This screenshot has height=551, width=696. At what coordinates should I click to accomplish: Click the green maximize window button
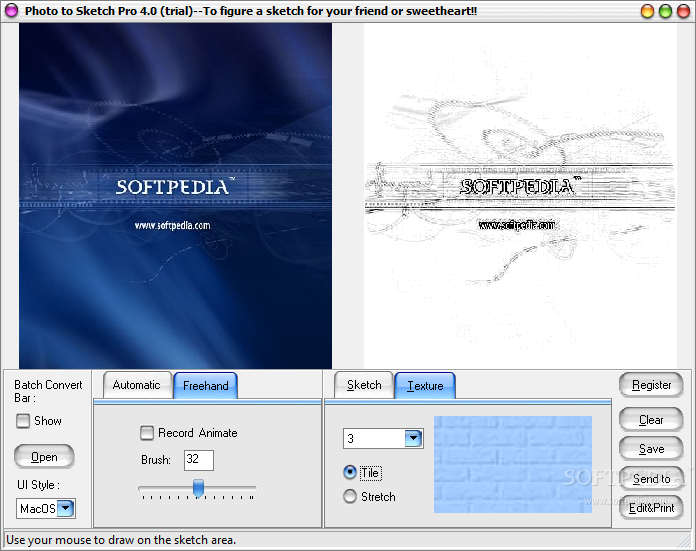point(665,11)
